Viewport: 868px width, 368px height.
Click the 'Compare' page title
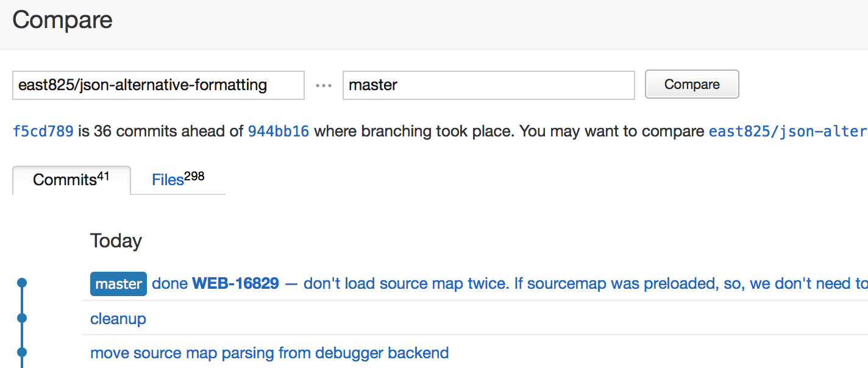point(62,20)
